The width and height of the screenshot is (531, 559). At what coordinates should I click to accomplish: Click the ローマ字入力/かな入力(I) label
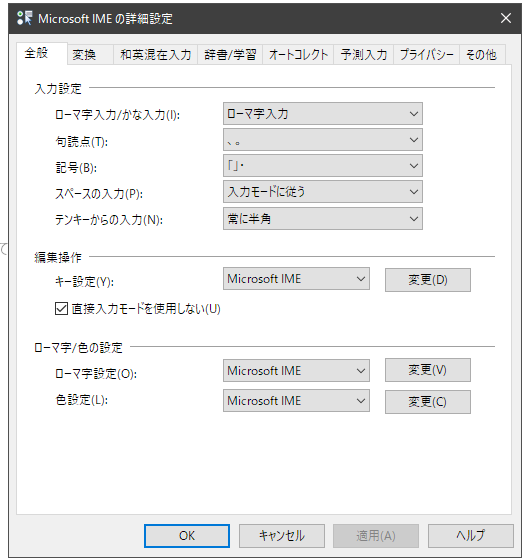point(117,115)
